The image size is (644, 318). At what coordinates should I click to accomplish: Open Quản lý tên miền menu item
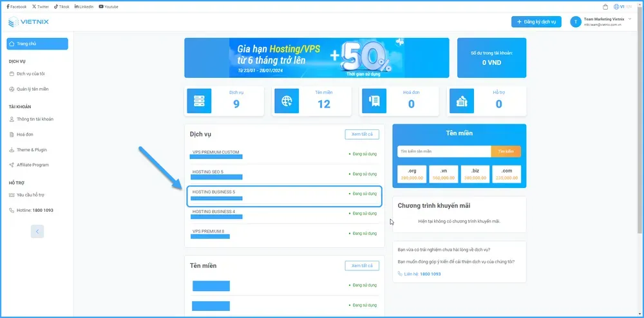click(x=32, y=89)
